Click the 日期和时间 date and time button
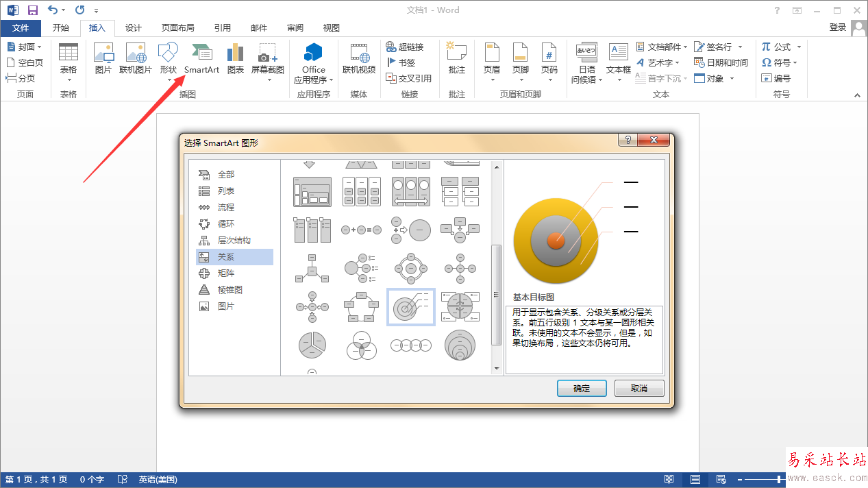Viewport: 868px width, 488px height. tap(721, 62)
